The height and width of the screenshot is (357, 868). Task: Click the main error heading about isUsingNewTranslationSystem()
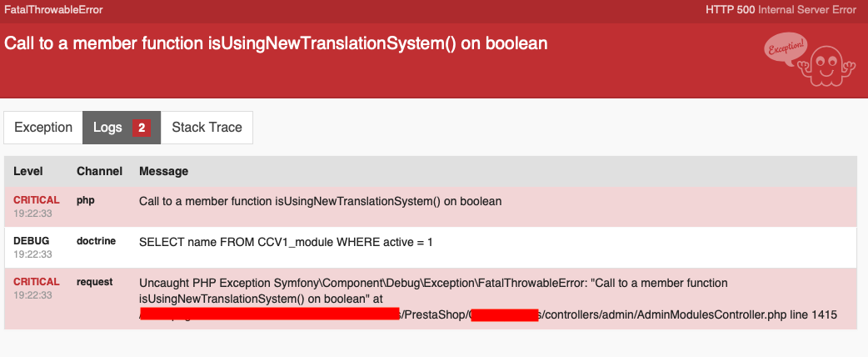point(276,43)
